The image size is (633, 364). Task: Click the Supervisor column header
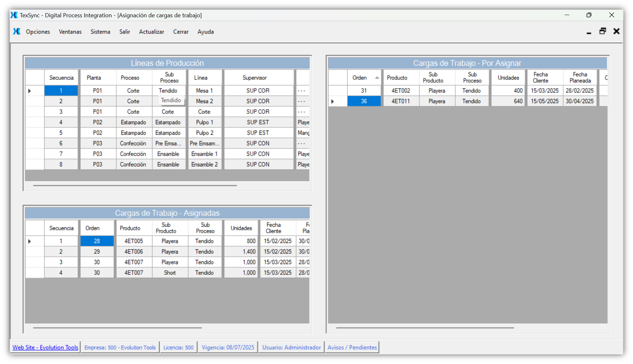coord(254,78)
